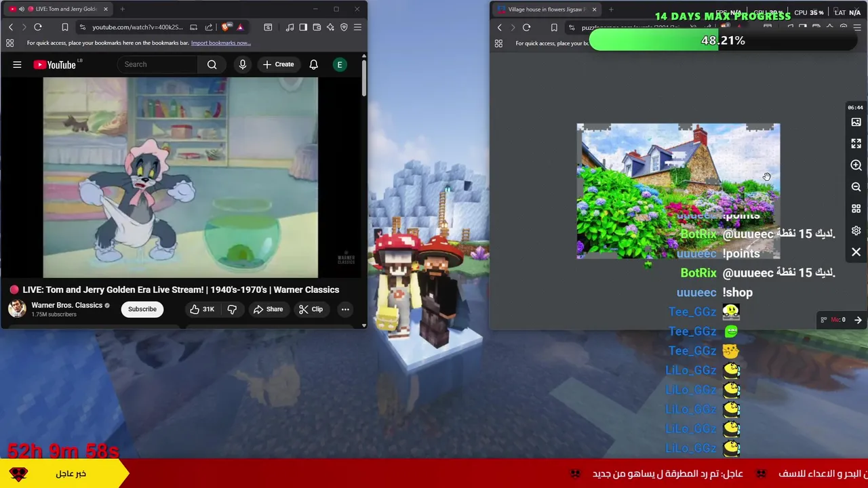Close the Village house in flowers Jigsaw tab
Image resolution: width=868 pixels, height=488 pixels.
coord(594,9)
